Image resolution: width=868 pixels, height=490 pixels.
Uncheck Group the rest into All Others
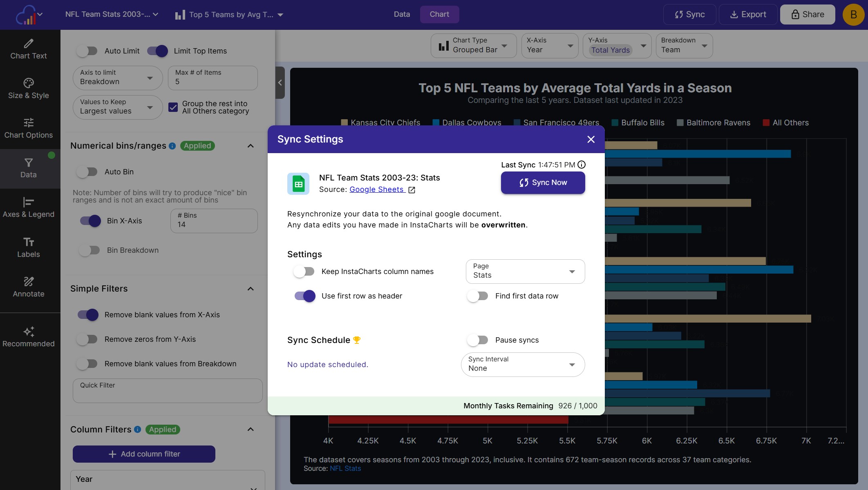click(173, 107)
